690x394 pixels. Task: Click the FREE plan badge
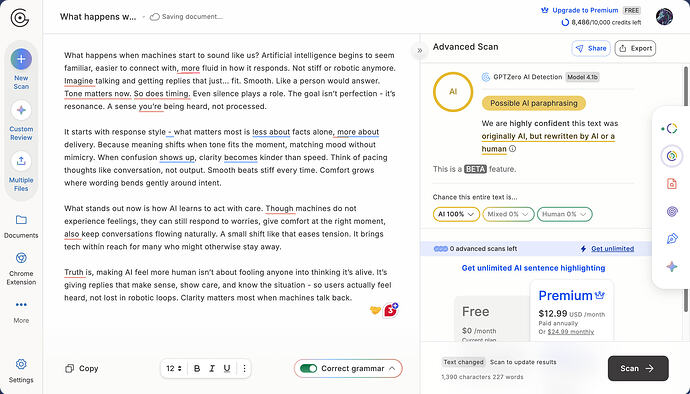pyautogui.click(x=631, y=10)
